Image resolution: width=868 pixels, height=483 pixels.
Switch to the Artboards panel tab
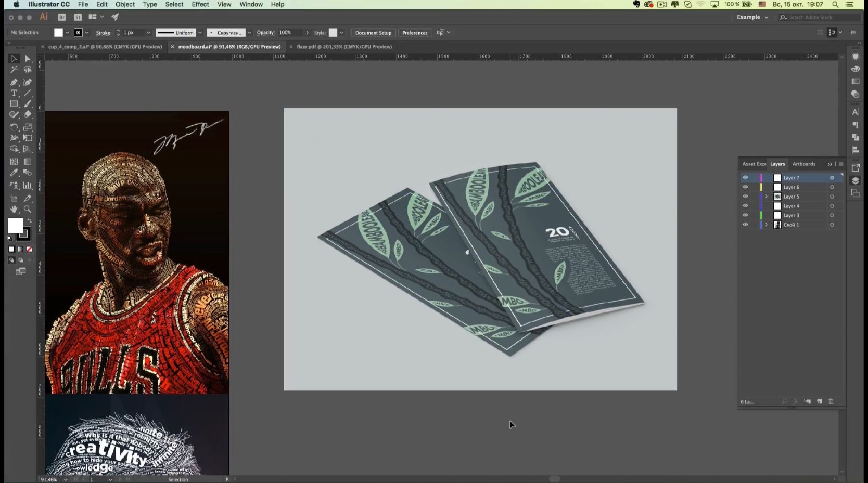tap(803, 164)
